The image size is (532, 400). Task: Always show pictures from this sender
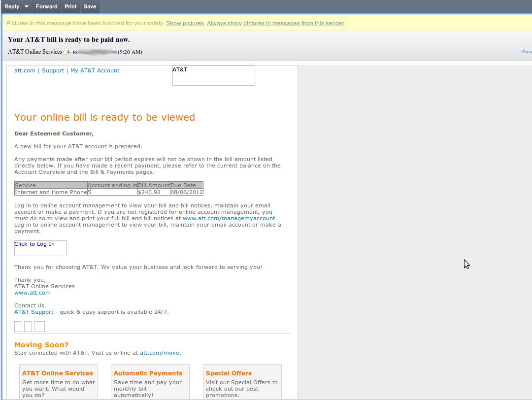pyautogui.click(x=275, y=23)
